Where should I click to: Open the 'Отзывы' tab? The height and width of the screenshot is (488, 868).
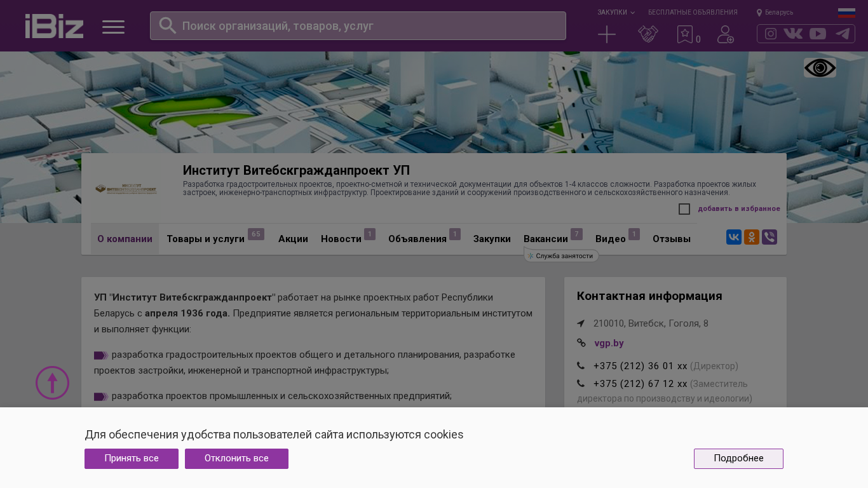pyautogui.click(x=672, y=239)
